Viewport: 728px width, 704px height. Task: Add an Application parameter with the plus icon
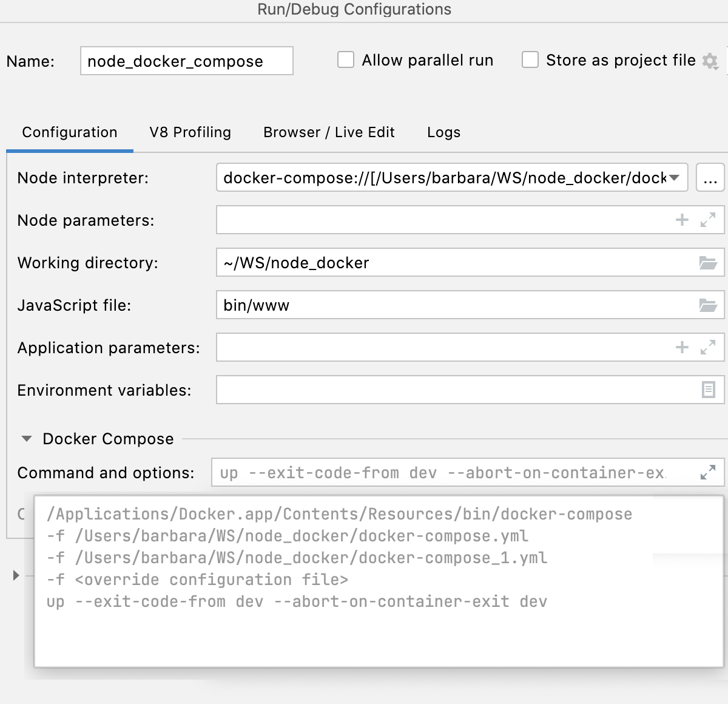(681, 347)
